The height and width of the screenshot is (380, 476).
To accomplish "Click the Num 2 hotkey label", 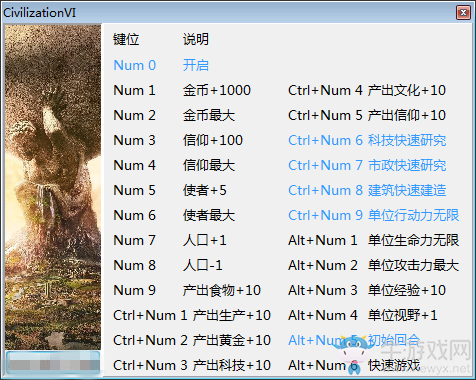I will click(134, 115).
